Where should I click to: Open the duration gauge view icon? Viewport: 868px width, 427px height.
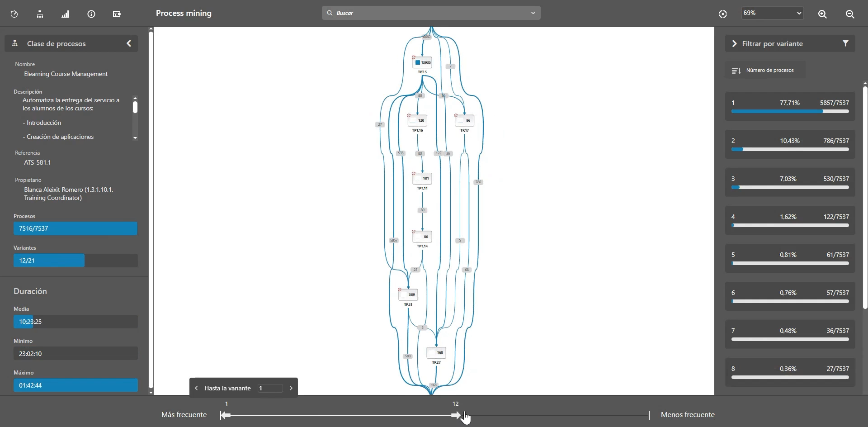coord(14,14)
